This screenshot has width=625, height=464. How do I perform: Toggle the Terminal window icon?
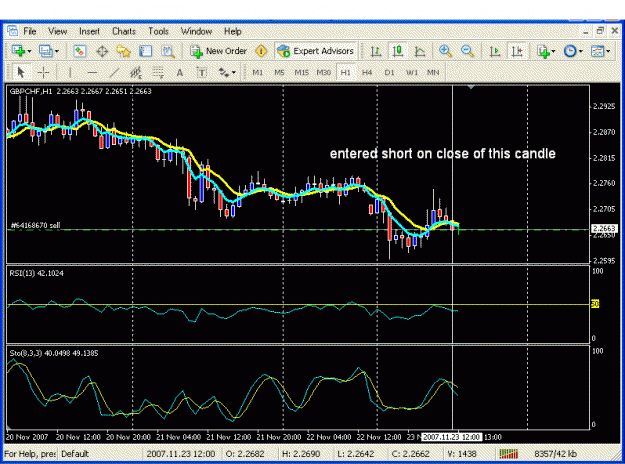145,51
